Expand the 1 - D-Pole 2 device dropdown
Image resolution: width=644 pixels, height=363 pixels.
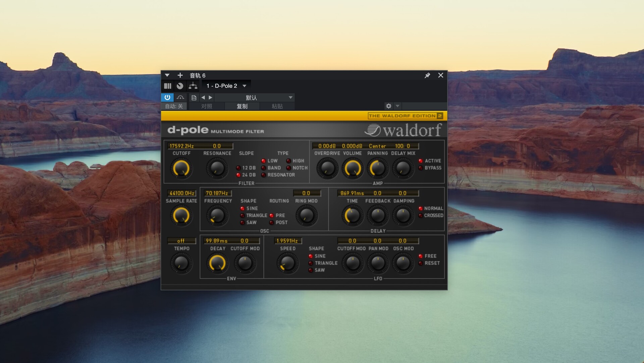coord(245,86)
